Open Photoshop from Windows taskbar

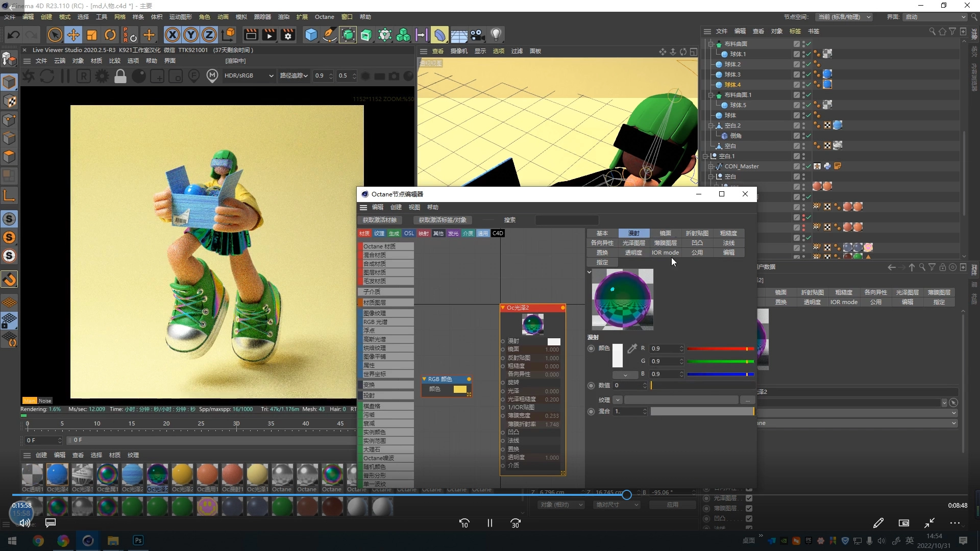(138, 541)
